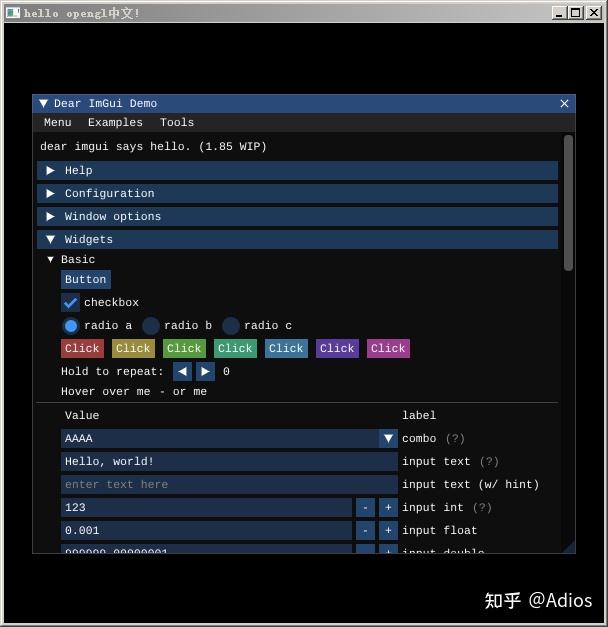Click the 'or me' text
This screenshot has width=608, height=627.
pos(190,391)
